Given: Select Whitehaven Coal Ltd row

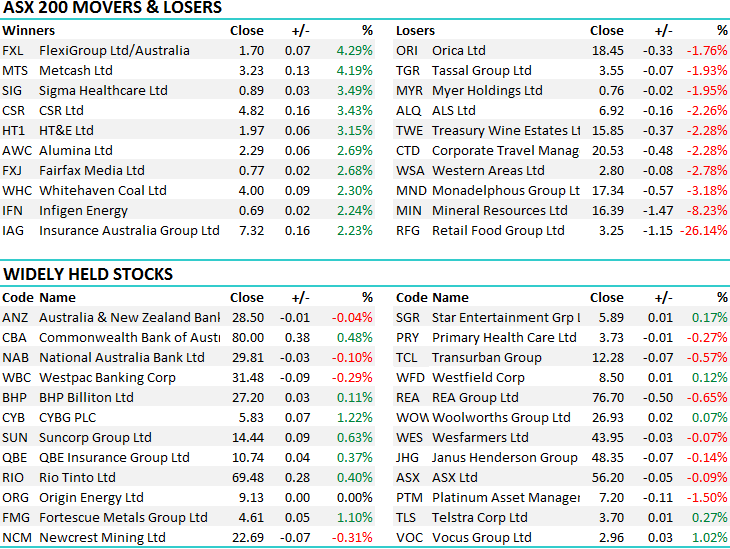Looking at the screenshot, I should (x=187, y=190).
